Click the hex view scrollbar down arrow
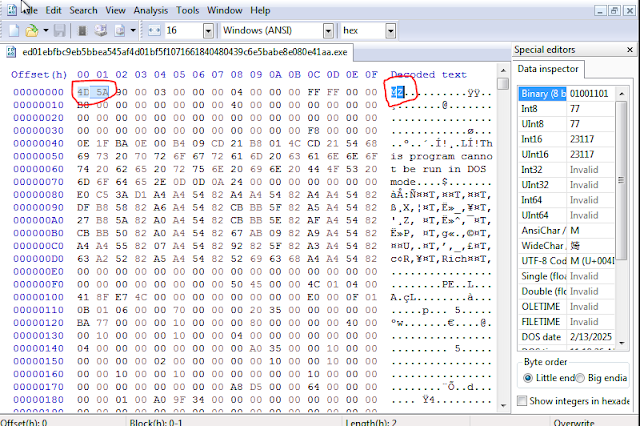The width and height of the screenshot is (640, 426). (503, 405)
